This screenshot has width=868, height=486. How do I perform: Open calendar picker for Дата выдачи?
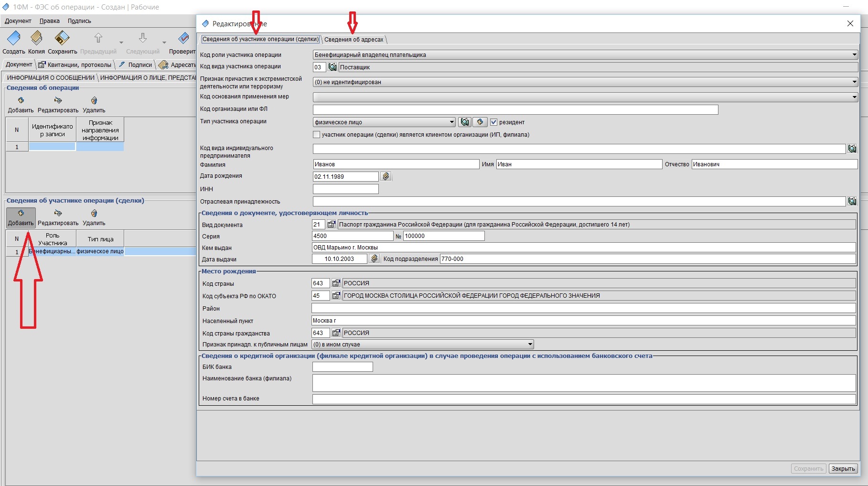pos(375,259)
